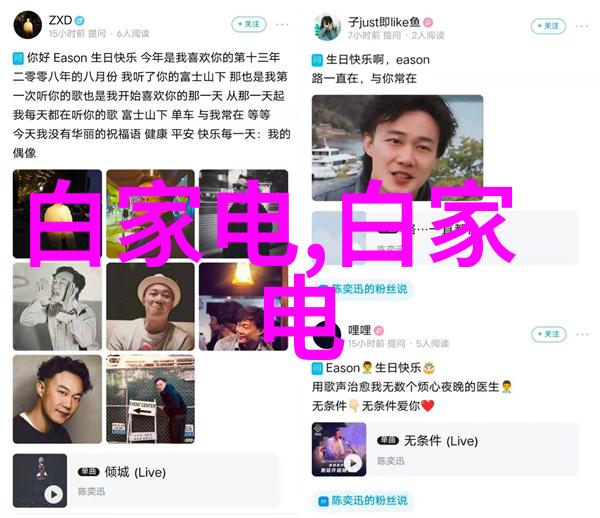Tap the verified badge next to ZXD
Screen dimensions: 600x518
[80, 20]
